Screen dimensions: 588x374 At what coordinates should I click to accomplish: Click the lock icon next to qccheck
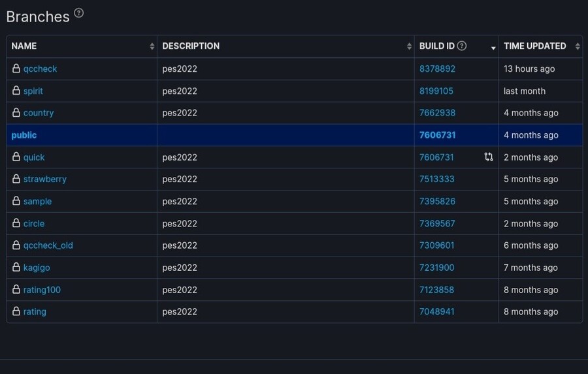[x=16, y=69]
